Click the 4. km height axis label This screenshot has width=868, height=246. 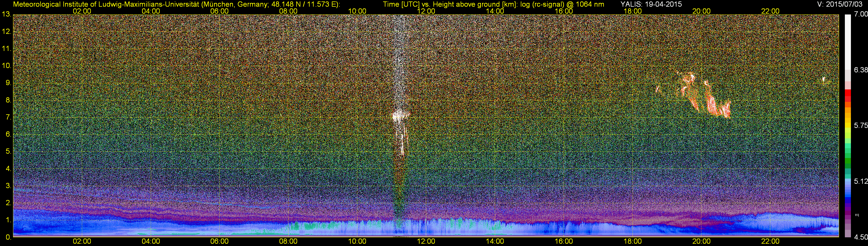pyautogui.click(x=8, y=168)
